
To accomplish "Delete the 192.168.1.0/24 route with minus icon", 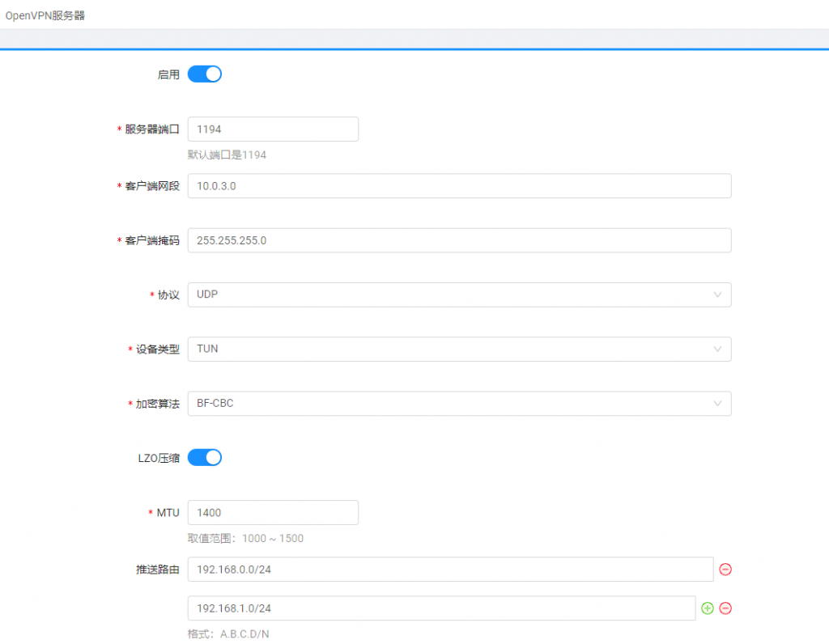I will pos(725,608).
